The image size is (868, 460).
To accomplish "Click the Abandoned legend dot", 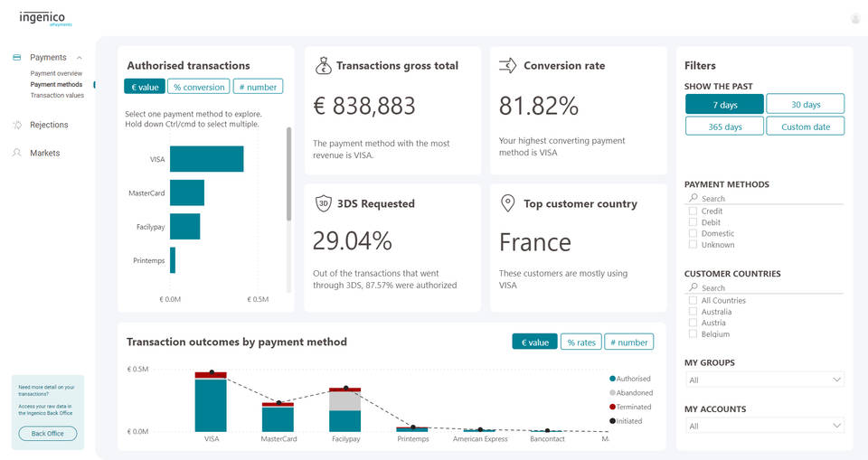I will click(x=612, y=392).
